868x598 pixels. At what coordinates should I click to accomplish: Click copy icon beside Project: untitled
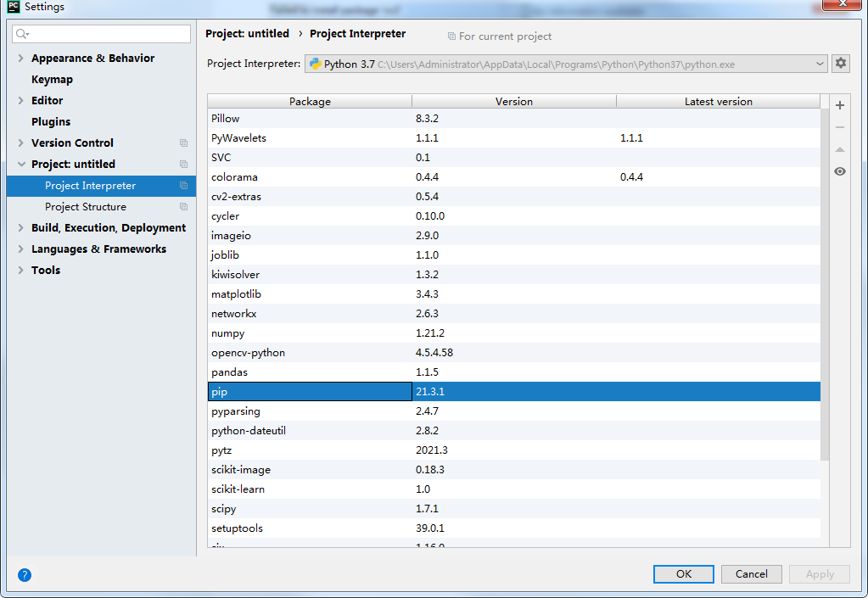coord(184,165)
